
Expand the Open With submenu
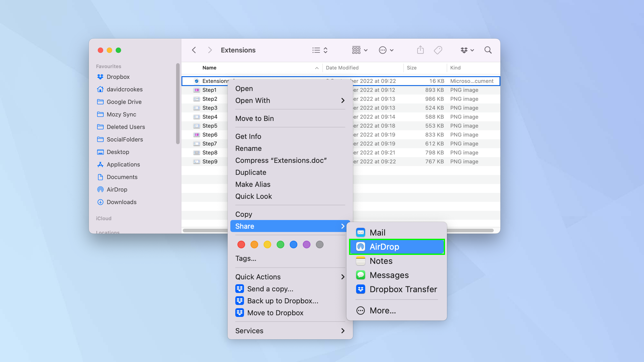[290, 100]
